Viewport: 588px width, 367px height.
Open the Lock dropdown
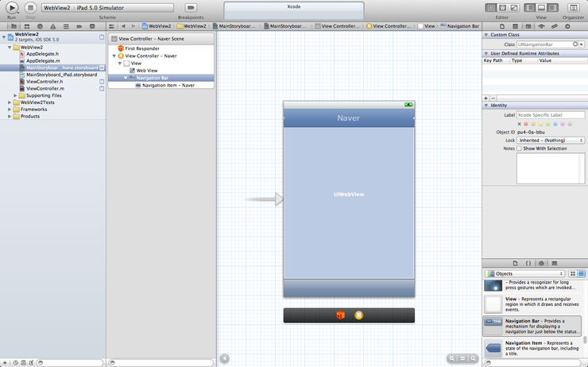(x=551, y=140)
